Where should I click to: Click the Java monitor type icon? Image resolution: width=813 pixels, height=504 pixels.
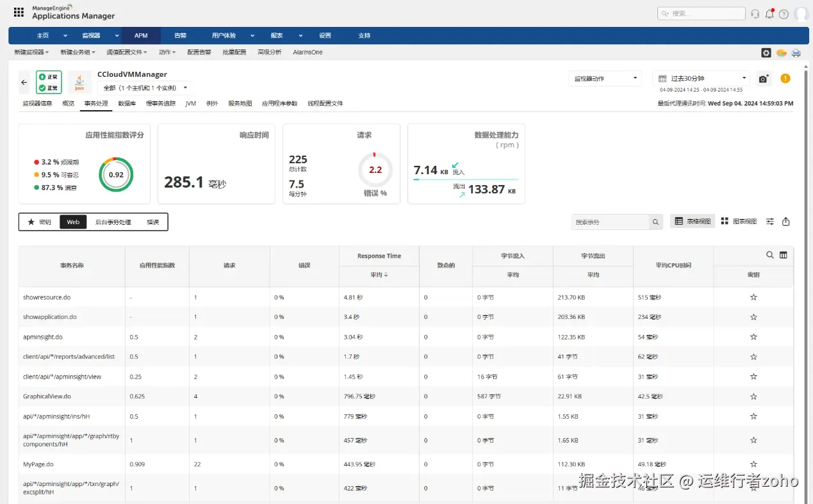[79, 83]
